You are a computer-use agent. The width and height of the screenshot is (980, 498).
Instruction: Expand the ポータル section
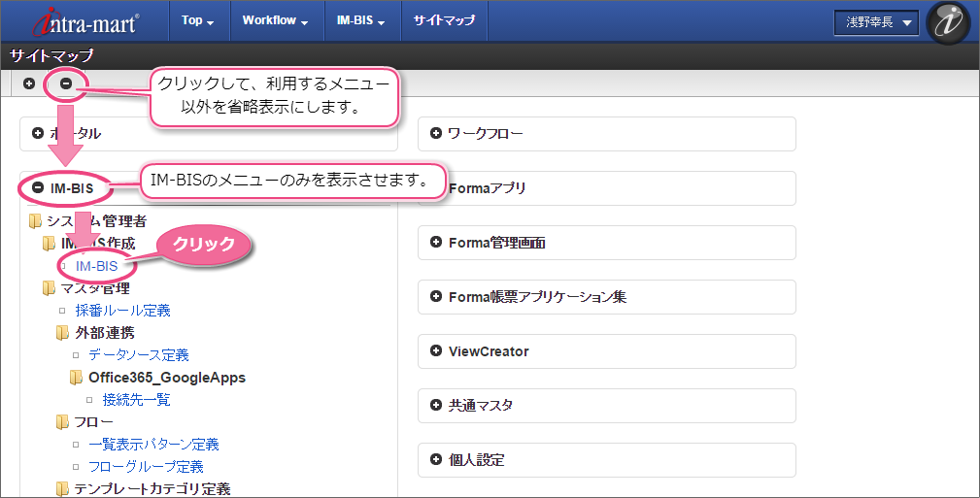click(38, 133)
